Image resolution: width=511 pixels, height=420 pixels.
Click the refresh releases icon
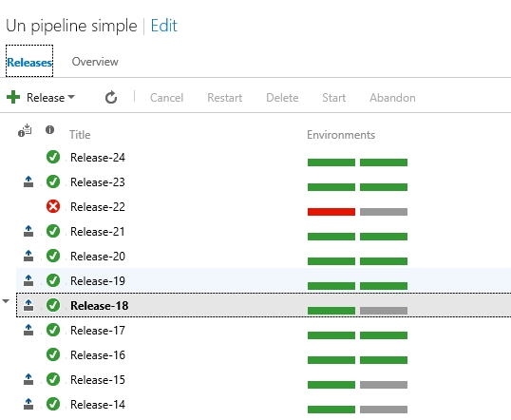[x=111, y=98]
